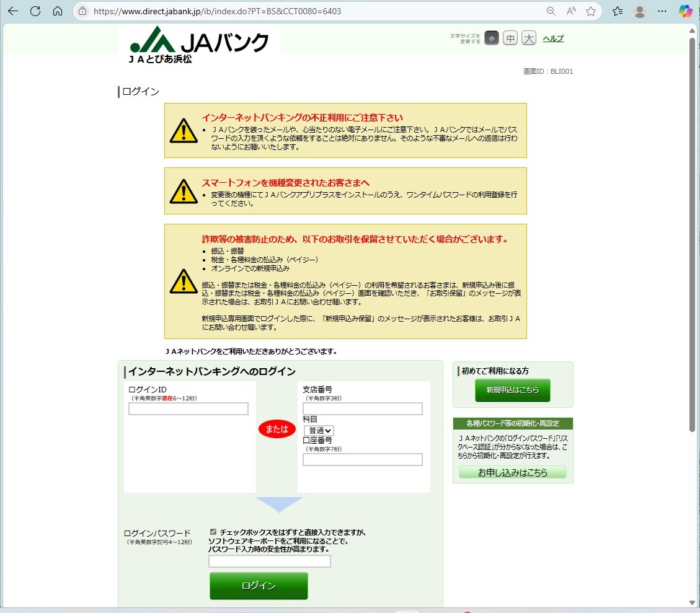700x613 pixels.
Task: Reload the page with refresh icon
Action: click(x=35, y=11)
